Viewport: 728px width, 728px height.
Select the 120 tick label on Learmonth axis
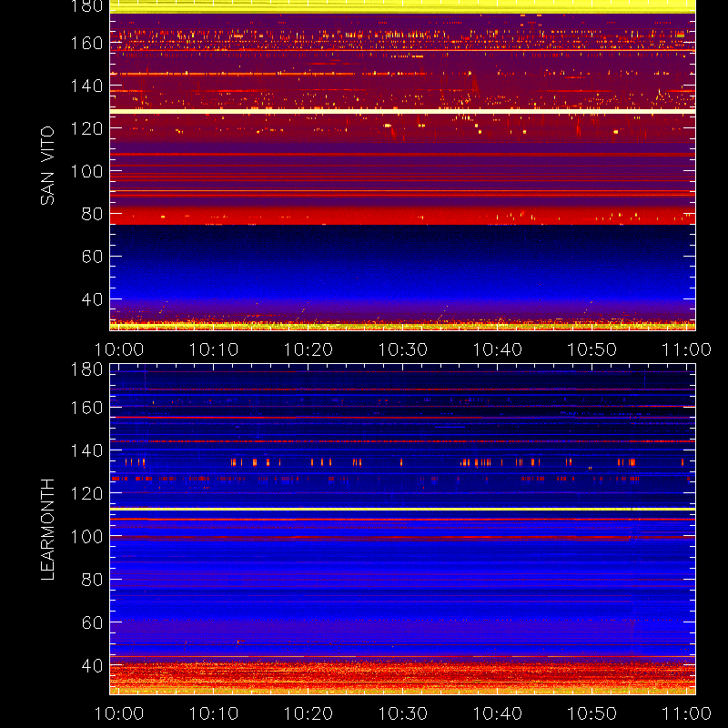pos(86,493)
